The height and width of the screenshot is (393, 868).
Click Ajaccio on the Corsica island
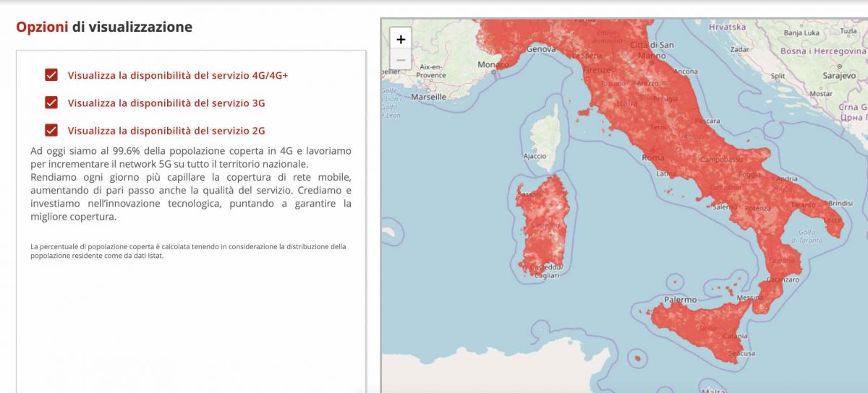[535, 156]
